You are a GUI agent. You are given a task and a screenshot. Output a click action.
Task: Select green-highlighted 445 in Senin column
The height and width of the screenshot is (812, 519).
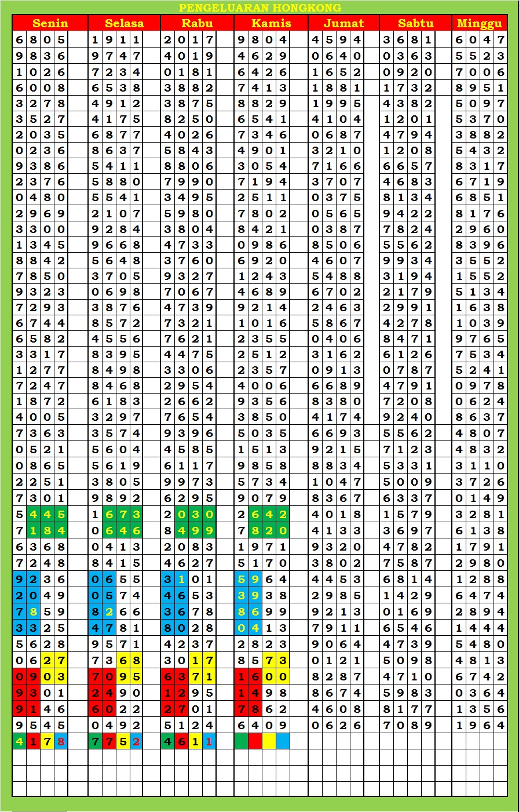click(47, 514)
